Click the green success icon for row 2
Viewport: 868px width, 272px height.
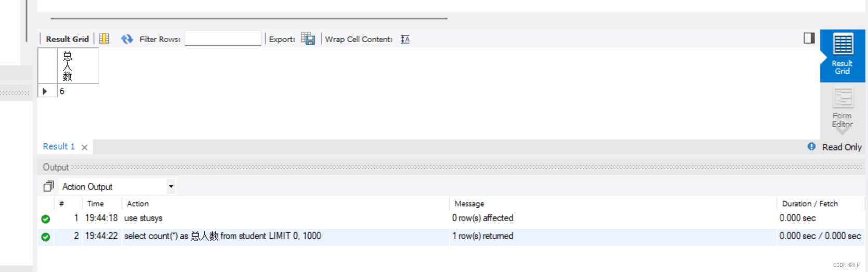coord(46,237)
